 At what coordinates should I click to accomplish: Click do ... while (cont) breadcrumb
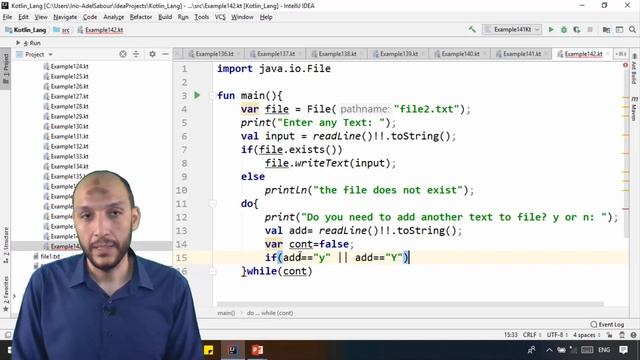270,313
